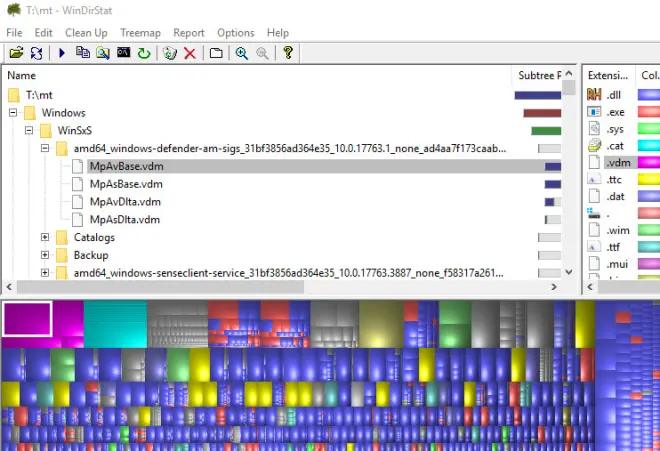Image resolution: width=660 pixels, height=451 pixels.
Task: Open the File menu
Action: [x=14, y=33]
